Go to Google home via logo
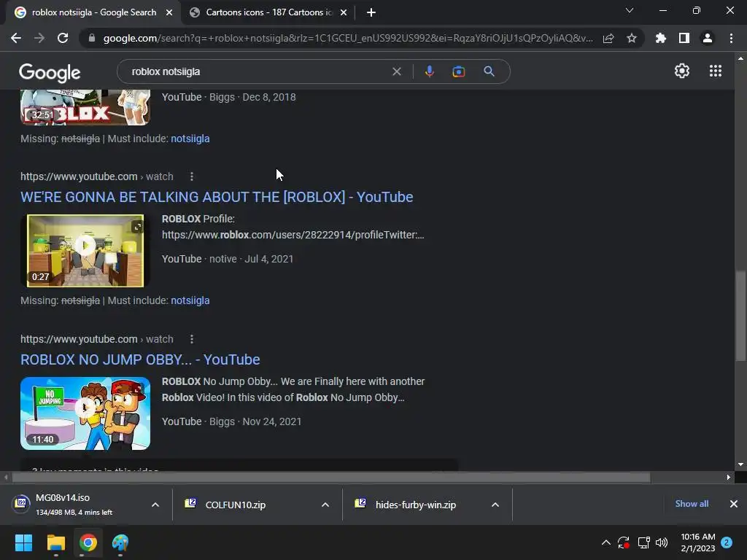This screenshot has width=747, height=560. [x=50, y=73]
